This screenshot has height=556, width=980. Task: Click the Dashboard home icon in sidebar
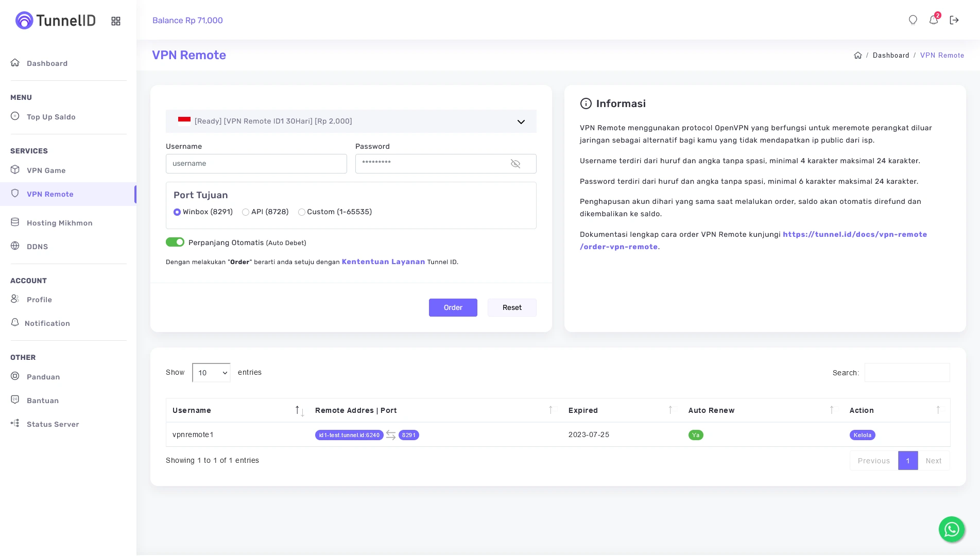[x=15, y=63]
